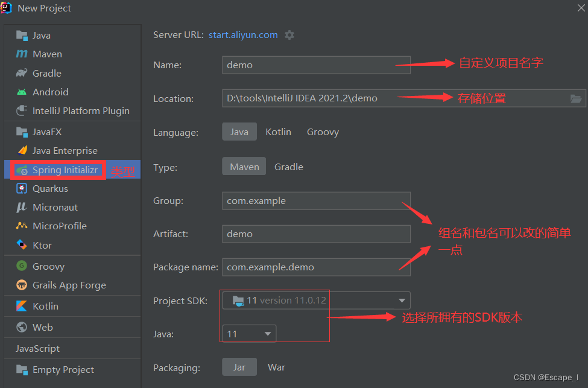The height and width of the screenshot is (388, 588).
Task: Choose Gradle build type
Action: (289, 167)
